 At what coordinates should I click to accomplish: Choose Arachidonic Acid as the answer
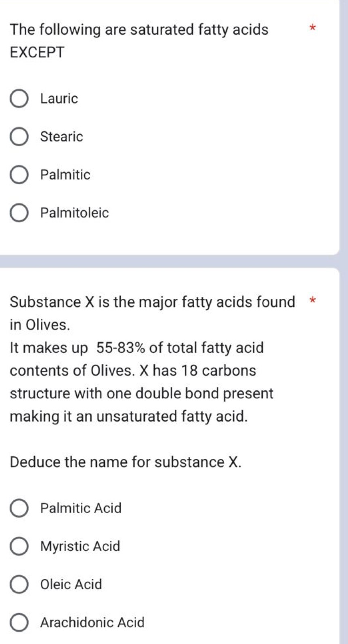pyautogui.click(x=19, y=623)
